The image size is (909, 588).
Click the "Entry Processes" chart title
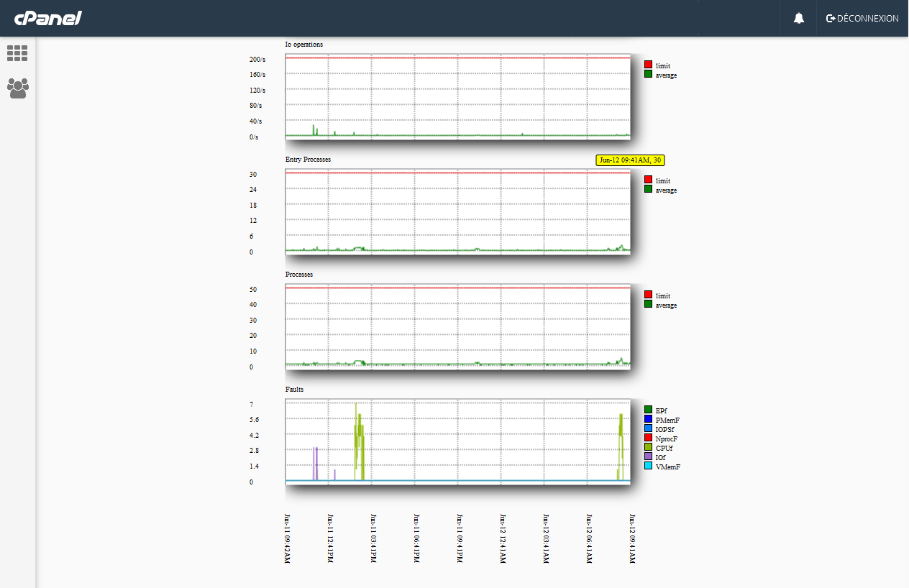click(309, 160)
